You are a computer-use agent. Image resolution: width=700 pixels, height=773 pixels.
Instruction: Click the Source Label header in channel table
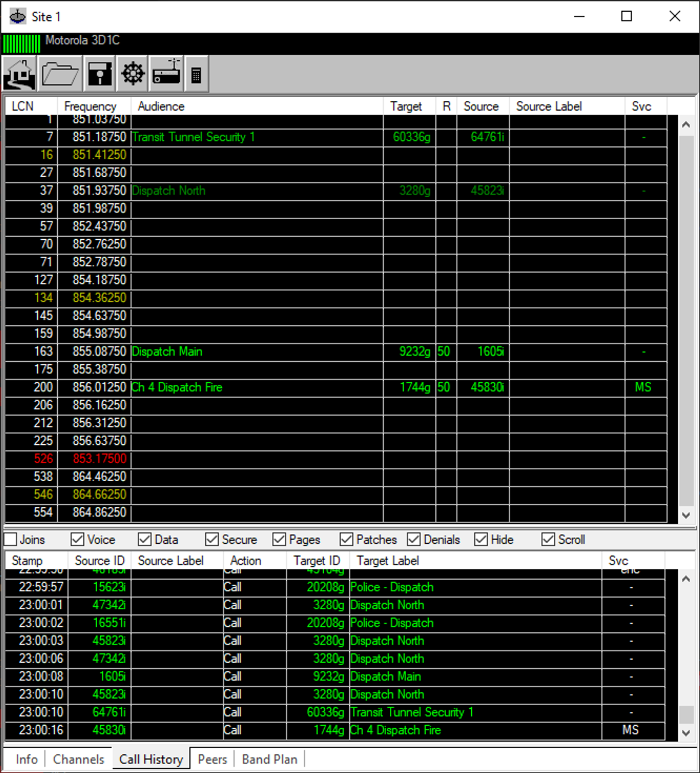click(567, 106)
